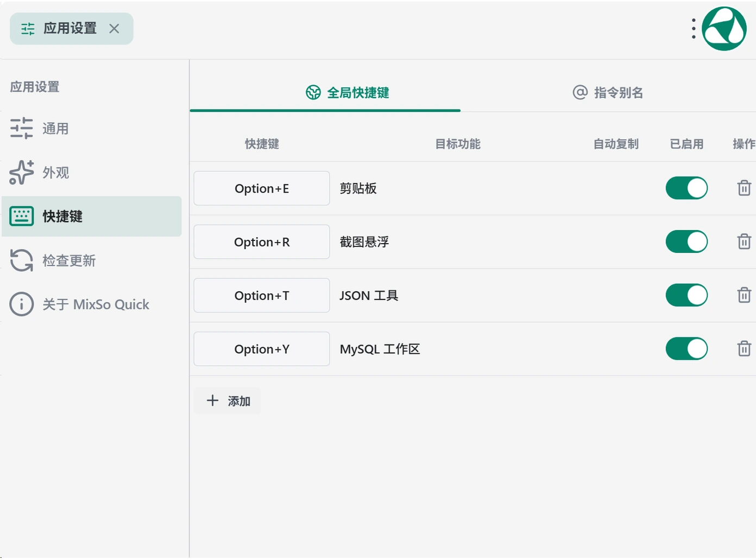Disable the 截图悬浮 shortcut toggle
Viewport: 756px width, 560px height.
(687, 241)
